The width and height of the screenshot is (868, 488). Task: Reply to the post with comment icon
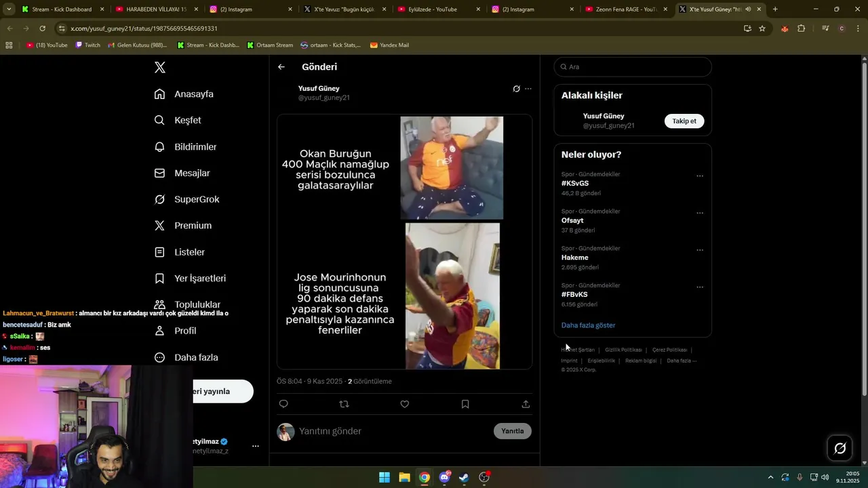tap(283, 404)
